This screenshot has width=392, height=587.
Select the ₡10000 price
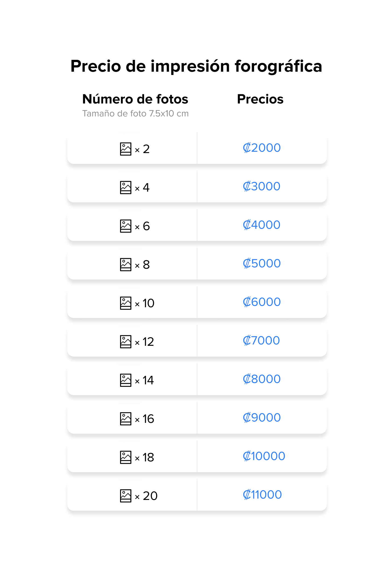coord(264,456)
